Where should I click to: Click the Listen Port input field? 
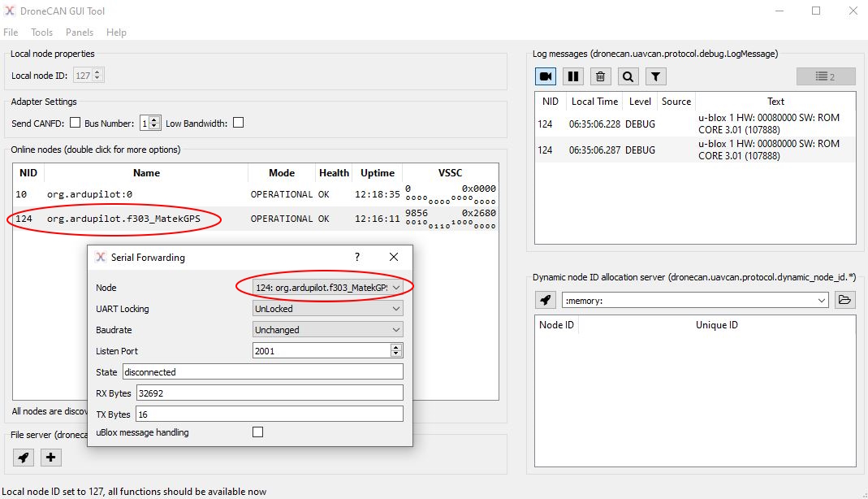(x=322, y=351)
